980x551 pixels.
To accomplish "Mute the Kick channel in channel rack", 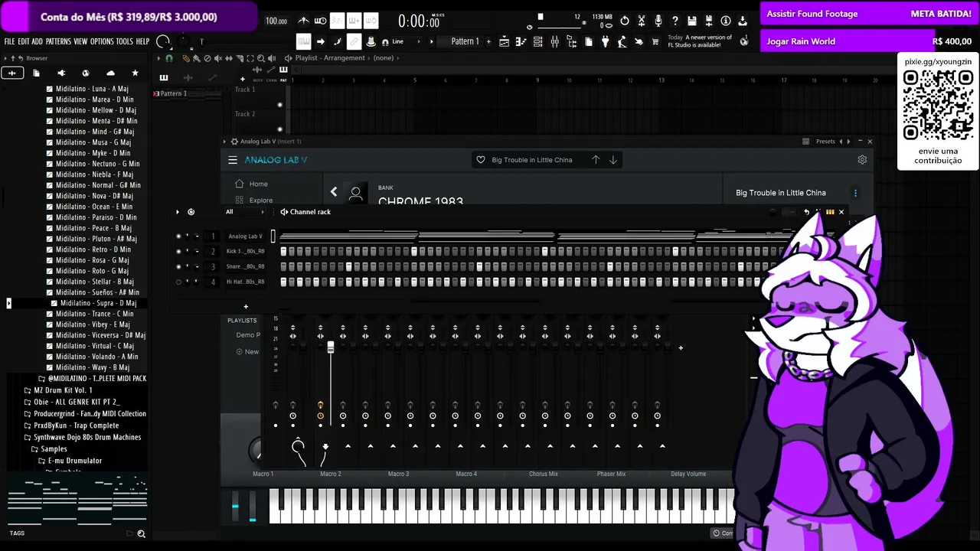I will click(x=178, y=252).
